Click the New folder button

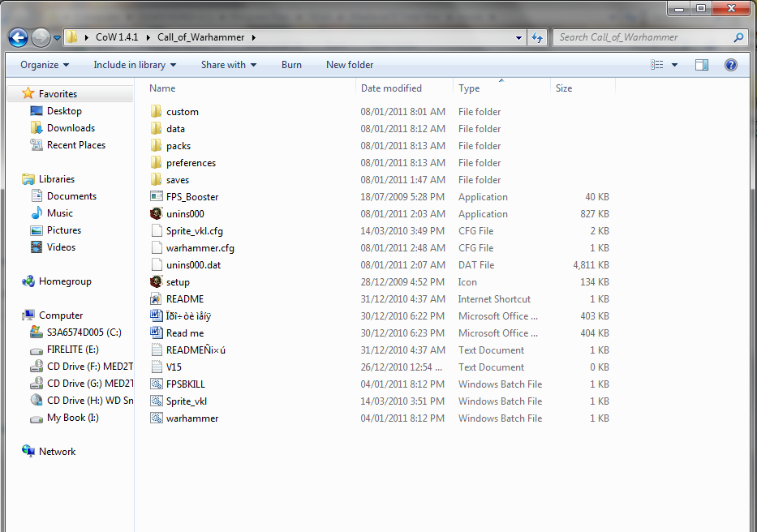pyautogui.click(x=350, y=65)
